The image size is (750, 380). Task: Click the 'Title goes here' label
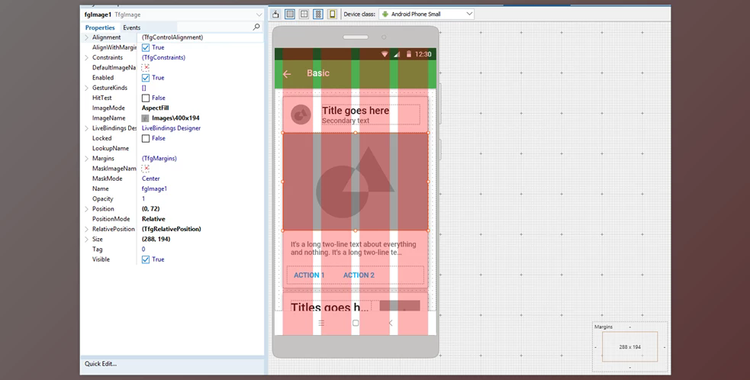tap(355, 111)
